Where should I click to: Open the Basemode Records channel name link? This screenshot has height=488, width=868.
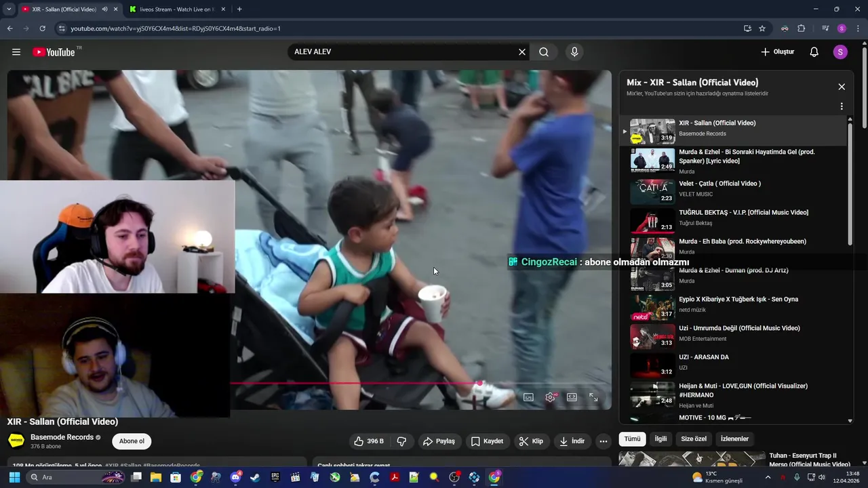tap(62, 437)
